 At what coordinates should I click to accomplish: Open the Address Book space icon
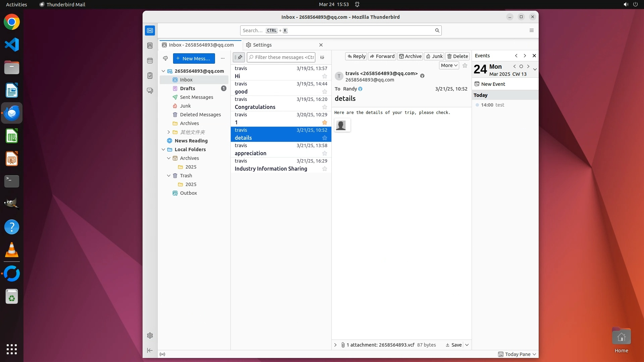coord(150,46)
